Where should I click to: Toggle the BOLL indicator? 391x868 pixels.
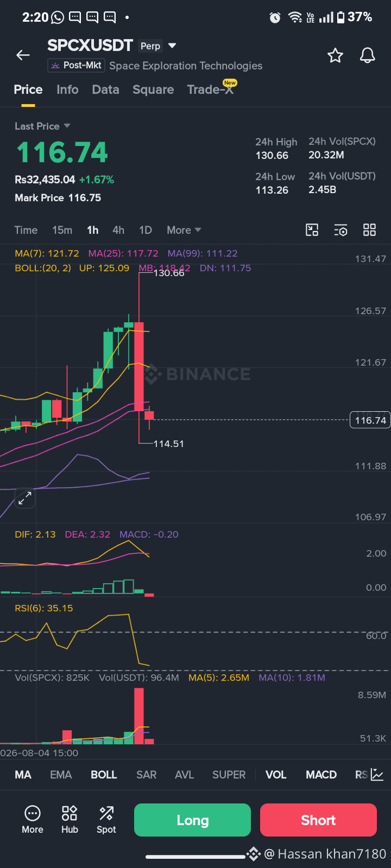point(104,775)
